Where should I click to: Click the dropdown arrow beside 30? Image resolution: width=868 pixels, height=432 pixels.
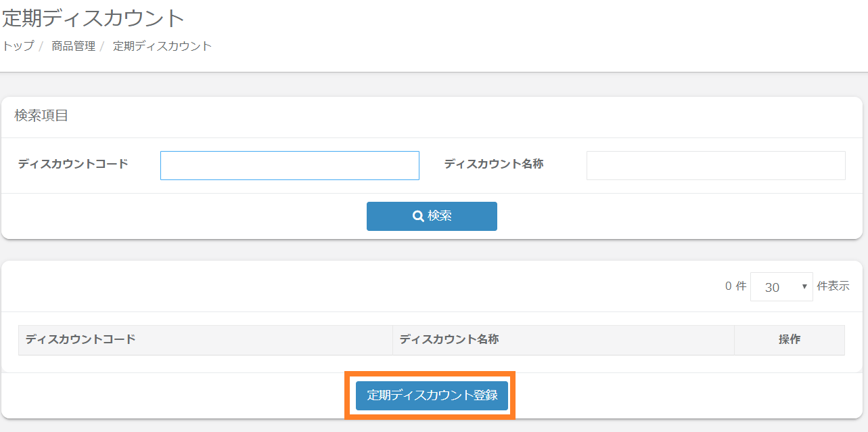pos(804,286)
